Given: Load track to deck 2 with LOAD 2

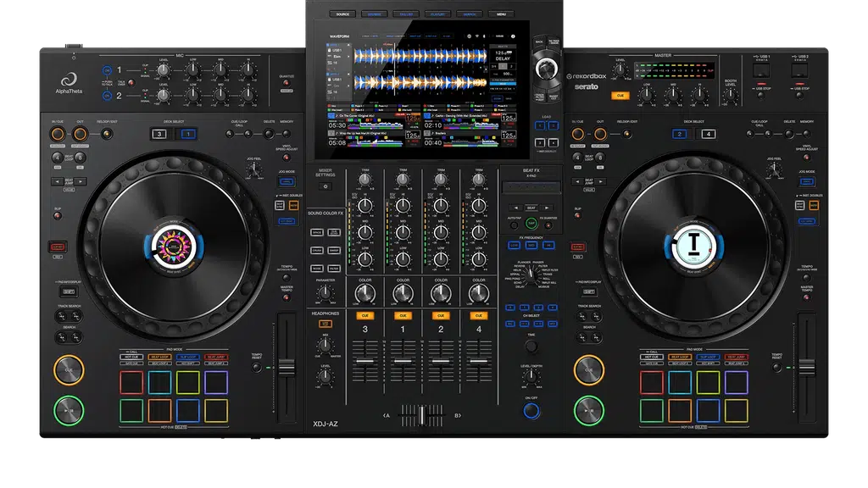Looking at the screenshot, I should click(x=553, y=126).
